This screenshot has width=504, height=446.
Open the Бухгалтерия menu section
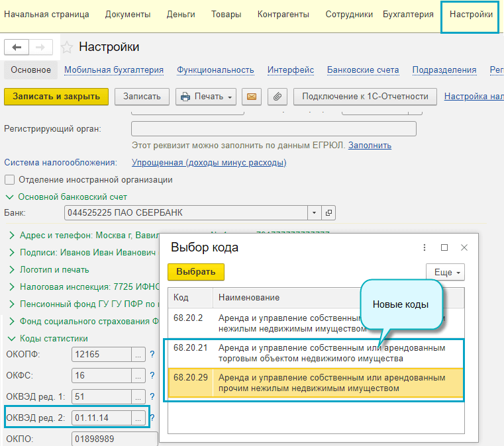click(x=407, y=15)
